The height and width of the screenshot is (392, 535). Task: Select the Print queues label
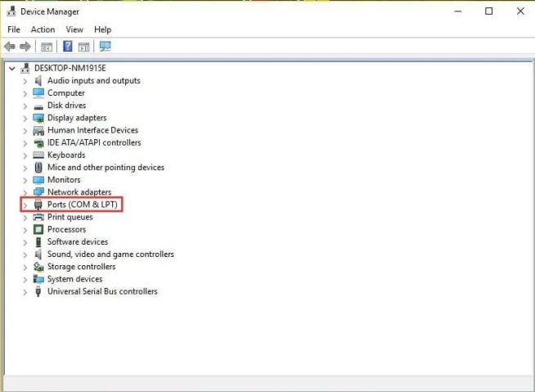70,217
